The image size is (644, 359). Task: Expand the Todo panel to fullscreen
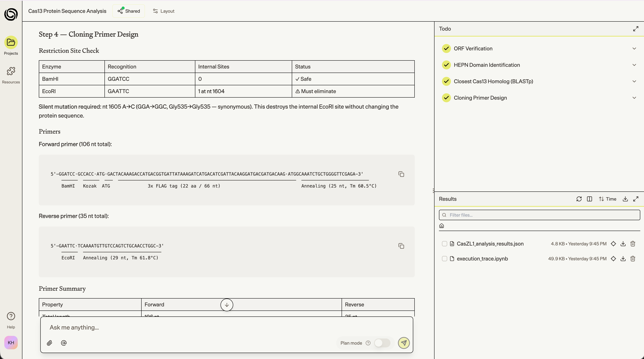(x=635, y=29)
